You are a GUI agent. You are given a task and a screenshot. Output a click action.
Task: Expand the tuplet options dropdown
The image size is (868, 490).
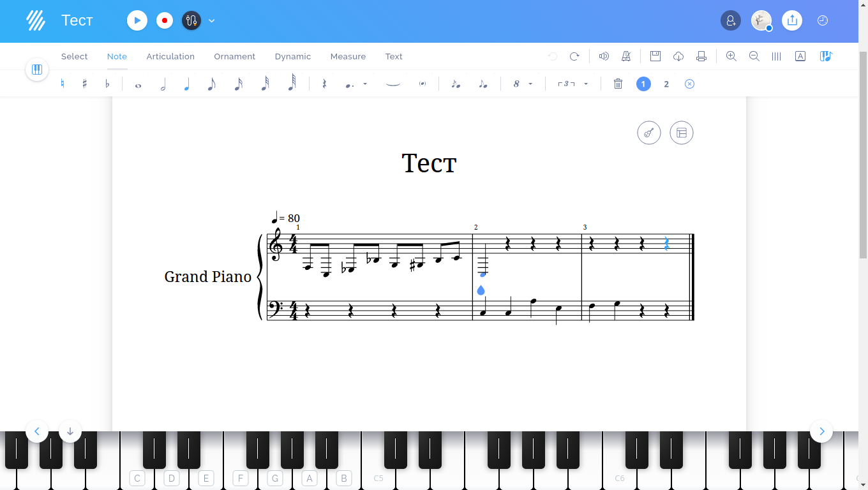(585, 84)
